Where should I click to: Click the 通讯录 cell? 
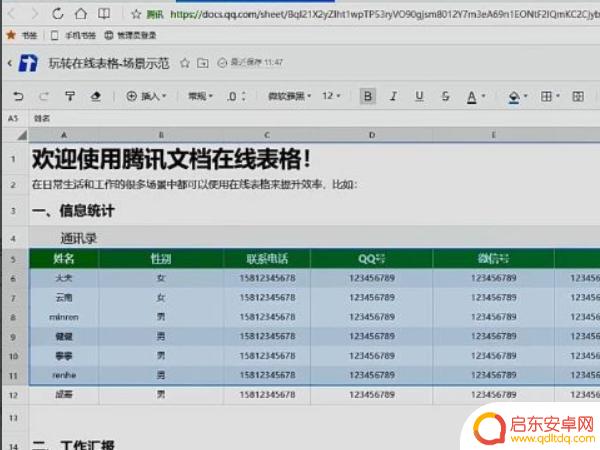[79, 238]
